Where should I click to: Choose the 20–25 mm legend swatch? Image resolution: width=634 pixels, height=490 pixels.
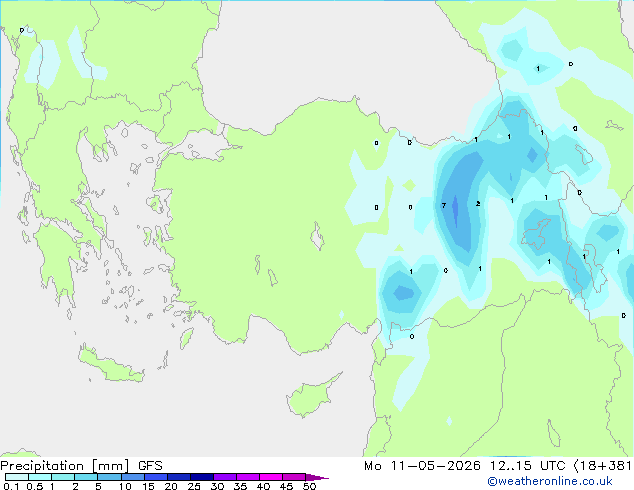coord(178,477)
